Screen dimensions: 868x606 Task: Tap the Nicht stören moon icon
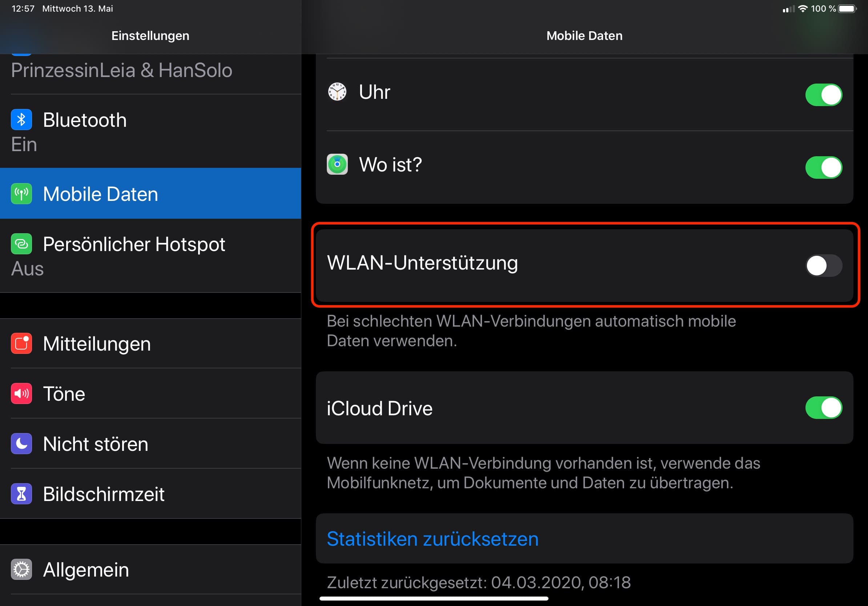point(21,444)
